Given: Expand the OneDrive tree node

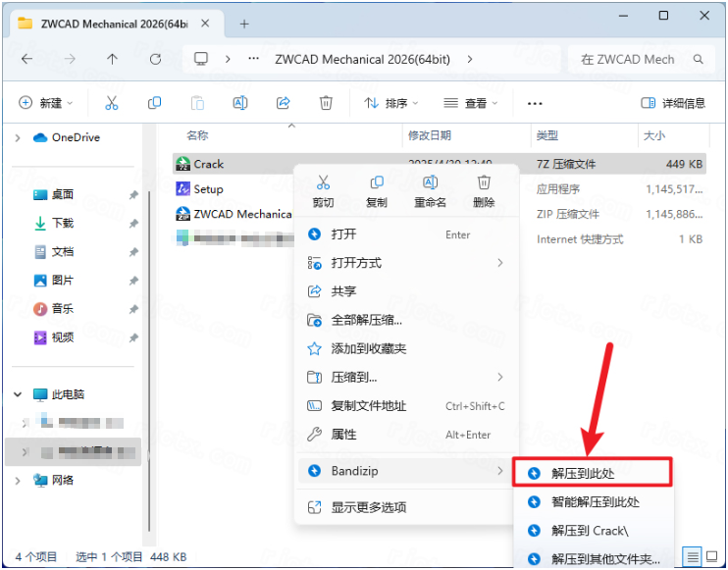Looking at the screenshot, I should [18, 138].
